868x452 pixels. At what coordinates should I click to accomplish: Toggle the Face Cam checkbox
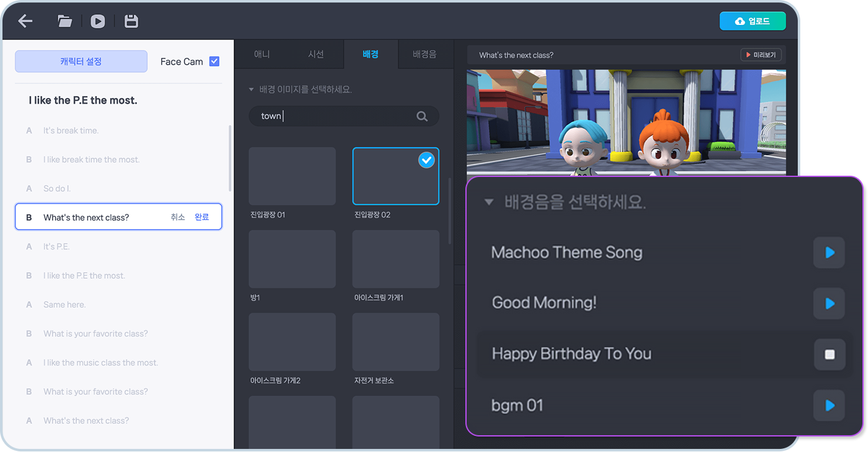tap(214, 61)
